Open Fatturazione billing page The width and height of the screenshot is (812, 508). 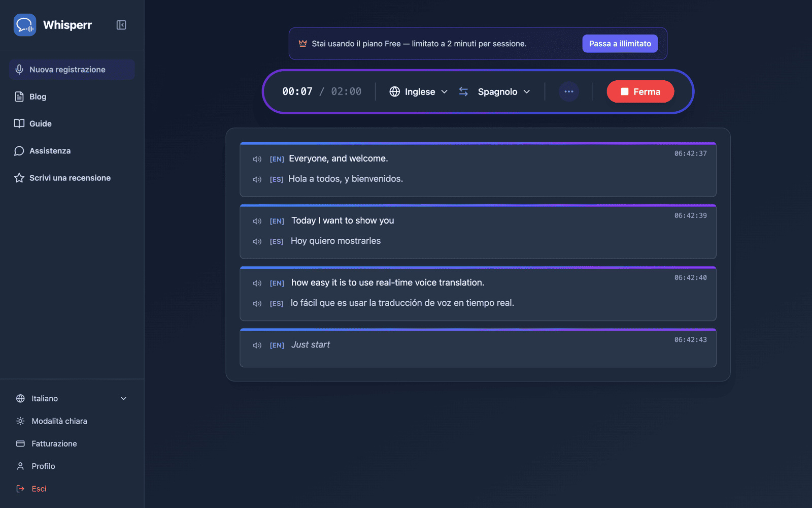click(72, 443)
